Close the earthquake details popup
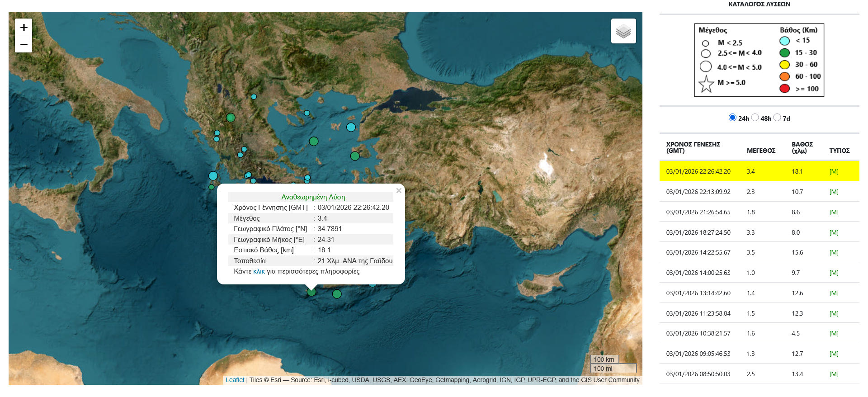868x397 pixels. (x=398, y=191)
